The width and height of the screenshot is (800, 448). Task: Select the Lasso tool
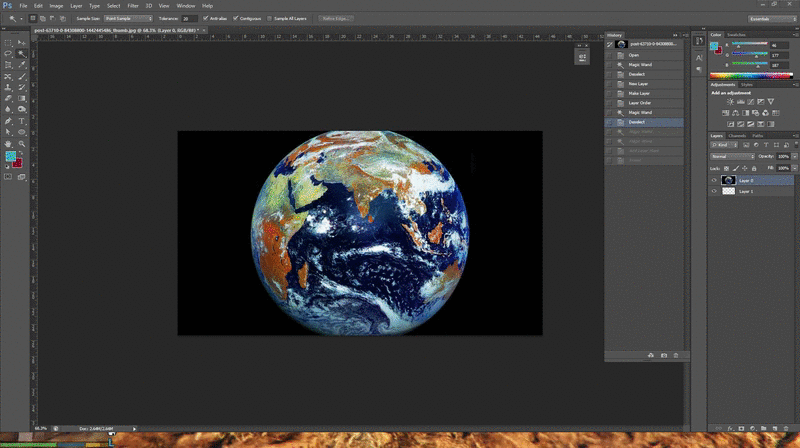[8, 54]
